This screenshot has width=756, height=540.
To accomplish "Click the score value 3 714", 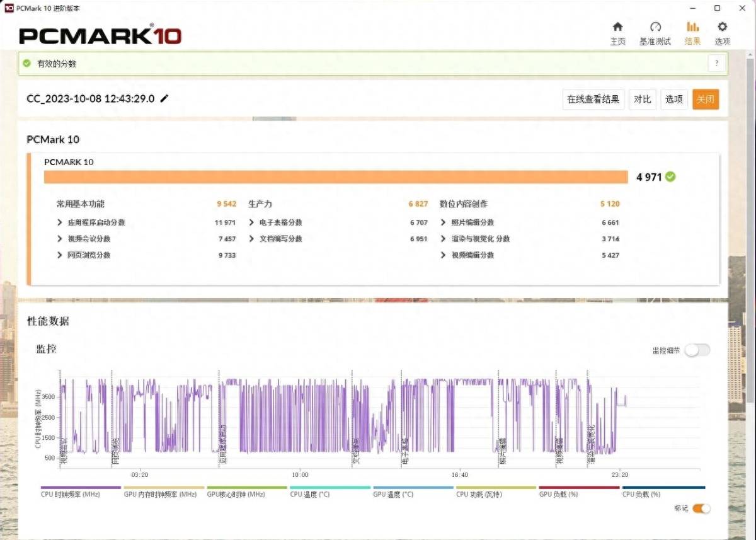I will (x=610, y=239).
